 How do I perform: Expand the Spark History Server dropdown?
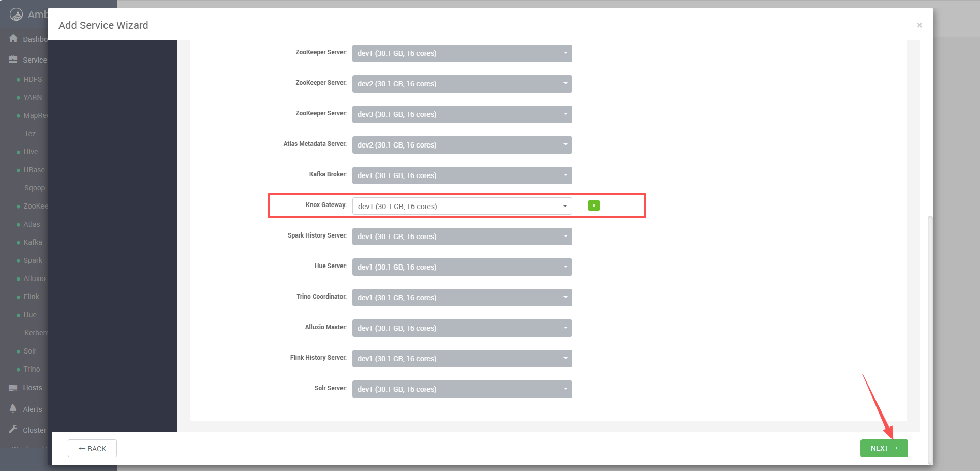click(x=462, y=237)
